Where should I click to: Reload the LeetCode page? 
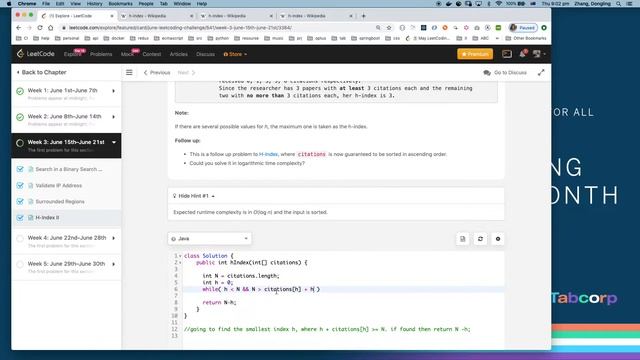point(40,28)
